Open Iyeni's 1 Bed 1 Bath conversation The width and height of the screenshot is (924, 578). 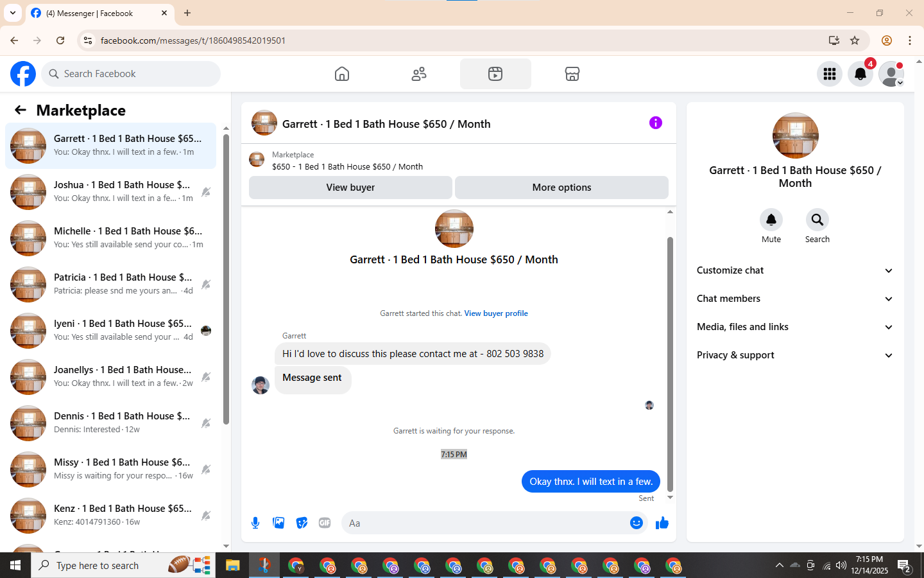[110, 331]
